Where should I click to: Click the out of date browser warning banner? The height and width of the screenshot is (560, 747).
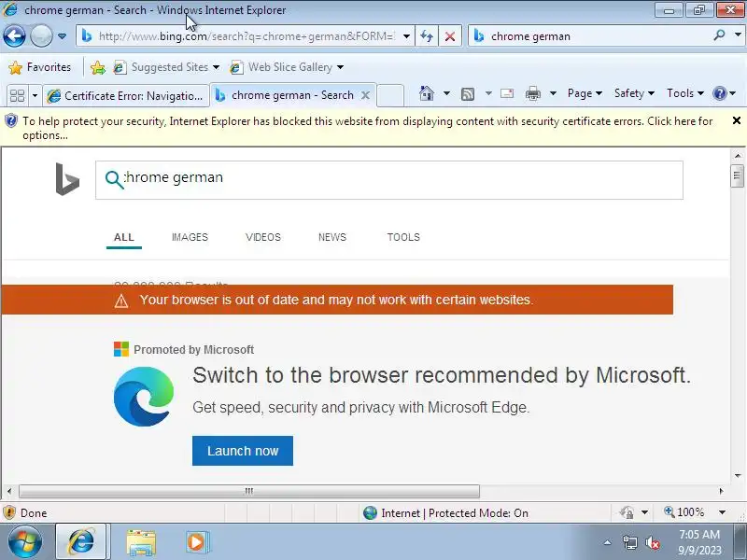coord(337,300)
